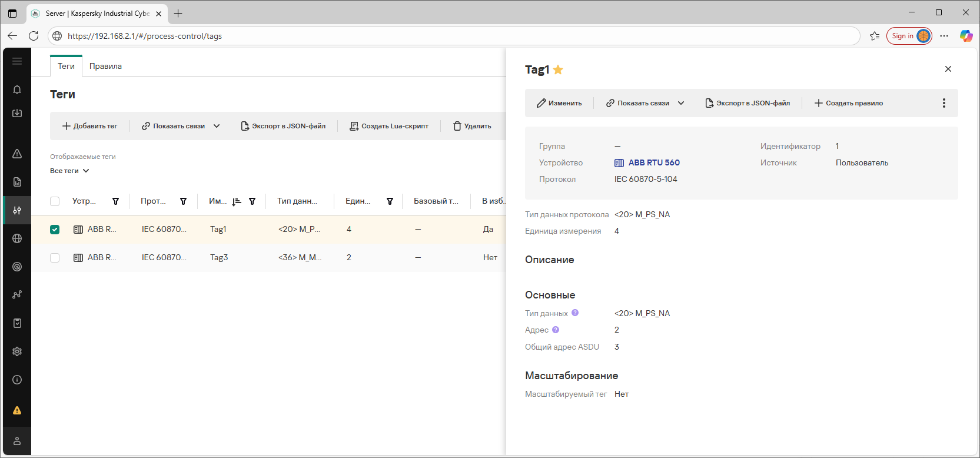Uncheck the Tag1 row checkbox
The height and width of the screenshot is (458, 980).
click(x=55, y=230)
